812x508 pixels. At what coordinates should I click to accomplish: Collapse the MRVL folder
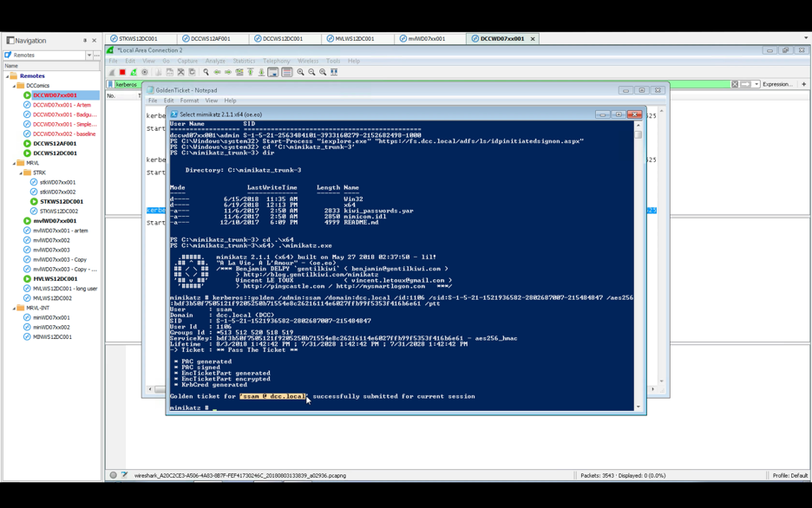[15, 163]
